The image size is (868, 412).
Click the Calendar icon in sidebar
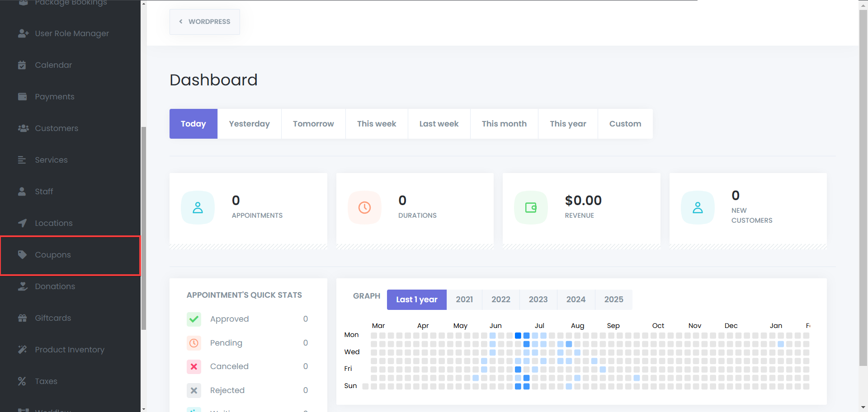click(x=22, y=65)
